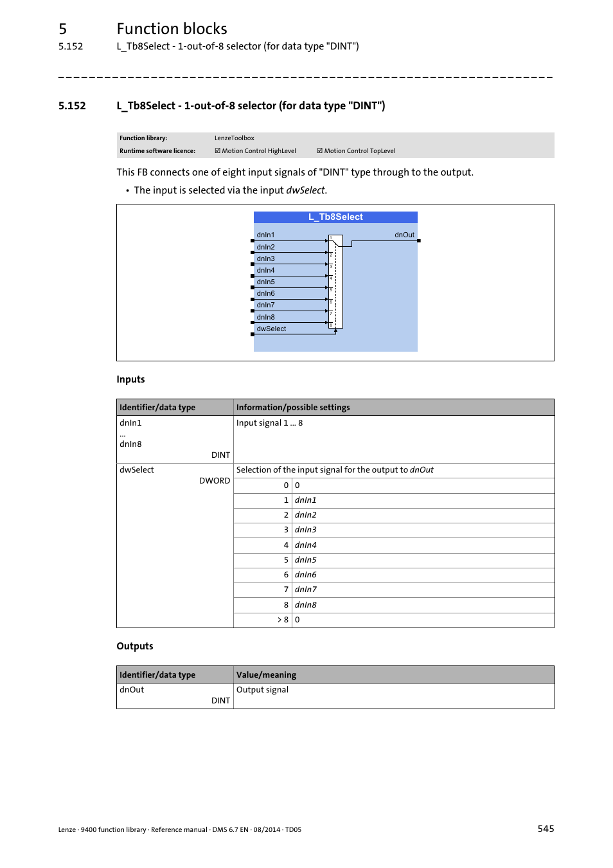Click the '> 8' row in selection table
Viewport: 613px width, 868px height.
[x=283, y=620]
